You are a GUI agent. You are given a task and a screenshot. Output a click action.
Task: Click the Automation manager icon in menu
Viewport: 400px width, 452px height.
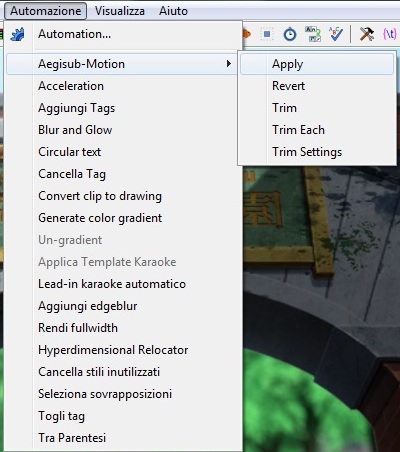(x=17, y=34)
